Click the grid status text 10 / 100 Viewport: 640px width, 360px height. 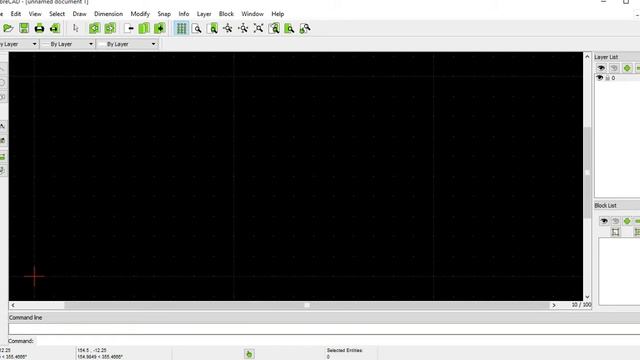click(x=581, y=305)
